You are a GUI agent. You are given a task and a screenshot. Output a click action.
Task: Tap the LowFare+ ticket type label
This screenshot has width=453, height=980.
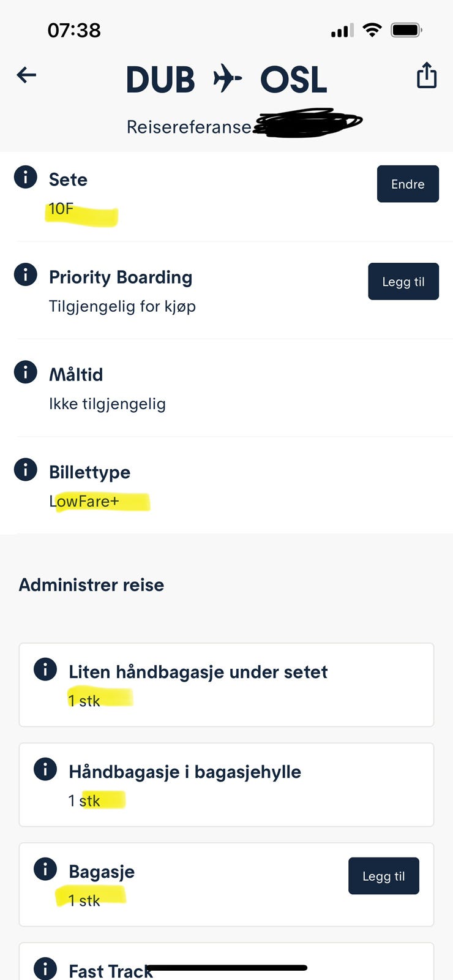tap(86, 501)
